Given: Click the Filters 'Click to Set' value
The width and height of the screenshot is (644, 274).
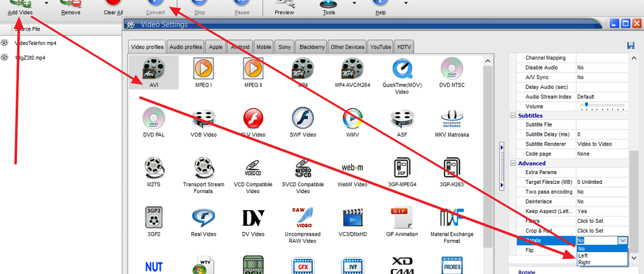Looking at the screenshot, I should click(x=602, y=221).
